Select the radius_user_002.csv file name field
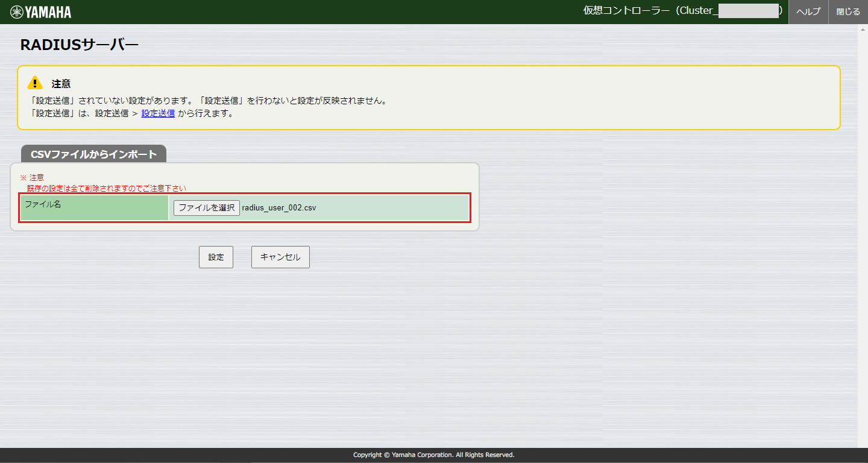The image size is (868, 463). (x=280, y=207)
